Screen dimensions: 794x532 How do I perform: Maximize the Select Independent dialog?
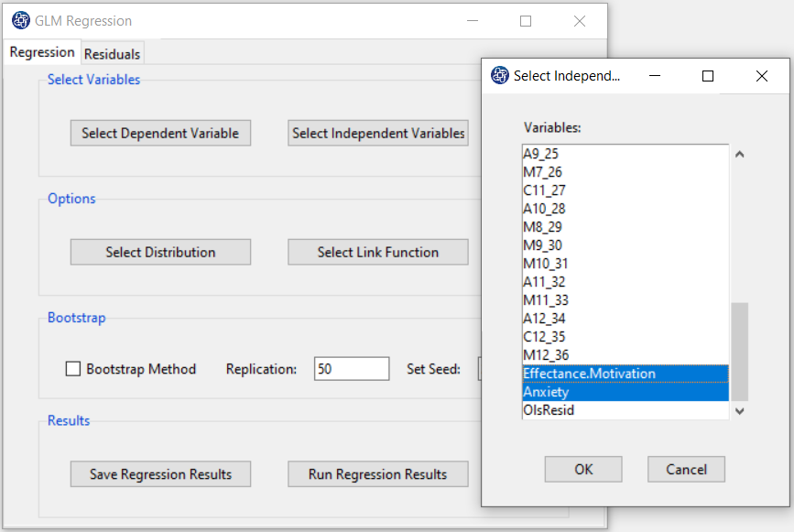tap(708, 76)
